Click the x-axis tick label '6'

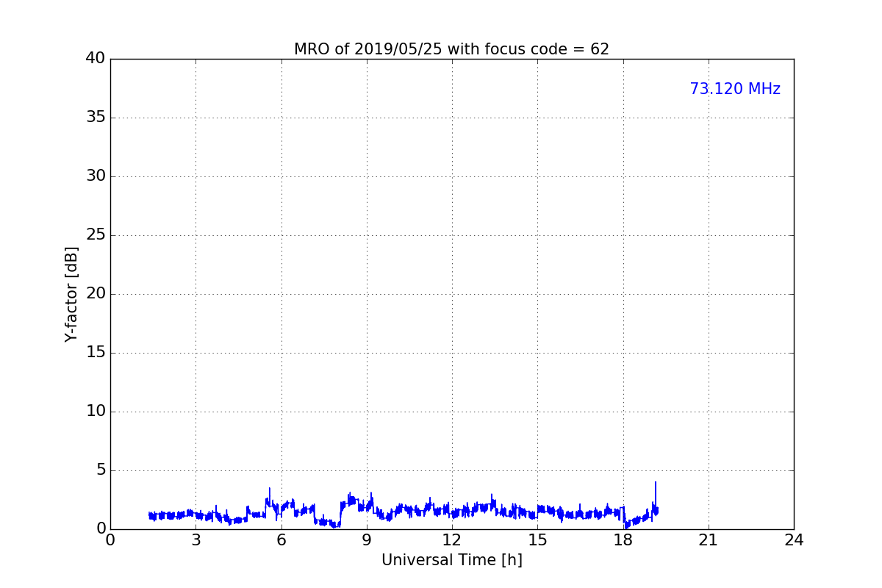(x=281, y=540)
